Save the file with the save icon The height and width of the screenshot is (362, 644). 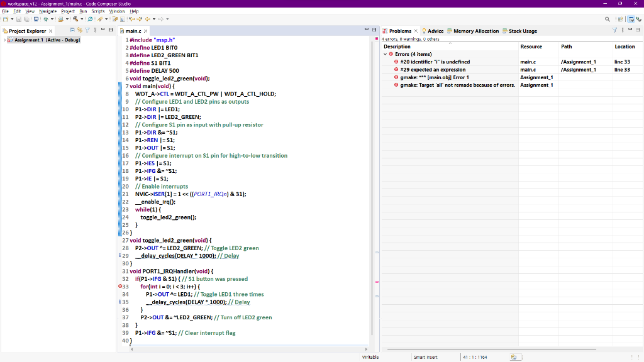tap(18, 19)
